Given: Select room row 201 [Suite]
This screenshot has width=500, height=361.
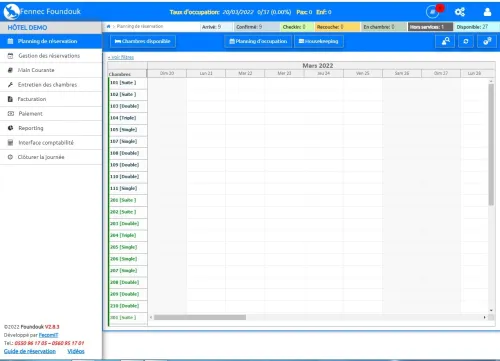Looking at the screenshot, I should [x=128, y=200].
